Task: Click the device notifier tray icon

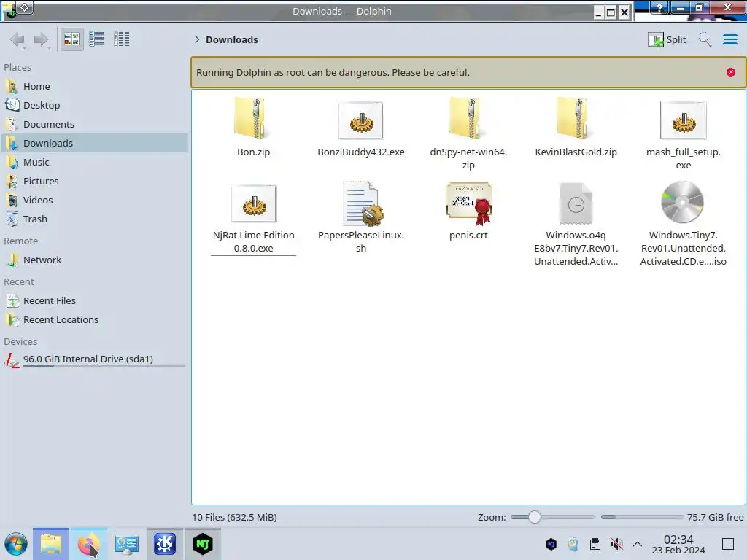Action: point(573,544)
